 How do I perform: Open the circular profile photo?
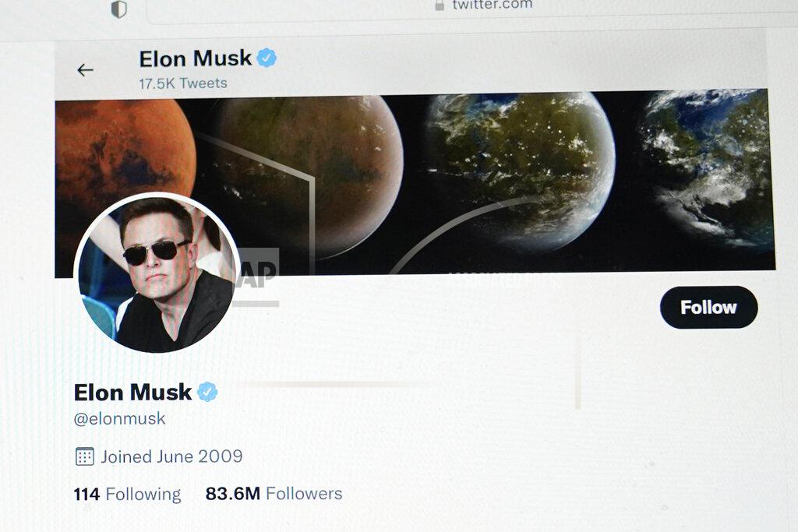coord(157,273)
